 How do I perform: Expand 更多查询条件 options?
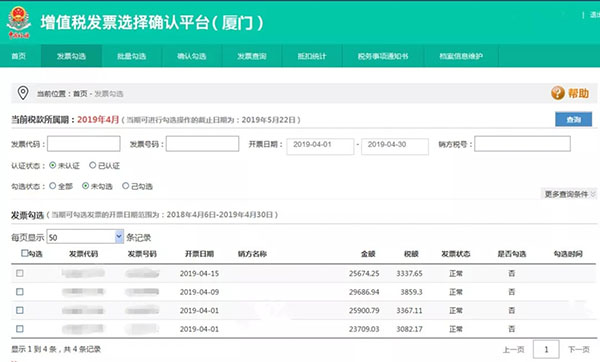tap(569, 194)
